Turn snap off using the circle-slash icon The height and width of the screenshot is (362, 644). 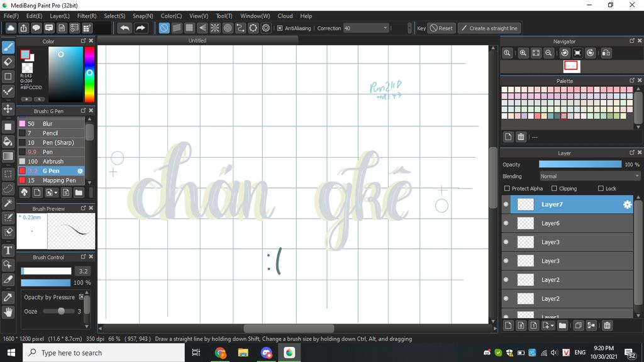pos(164,28)
